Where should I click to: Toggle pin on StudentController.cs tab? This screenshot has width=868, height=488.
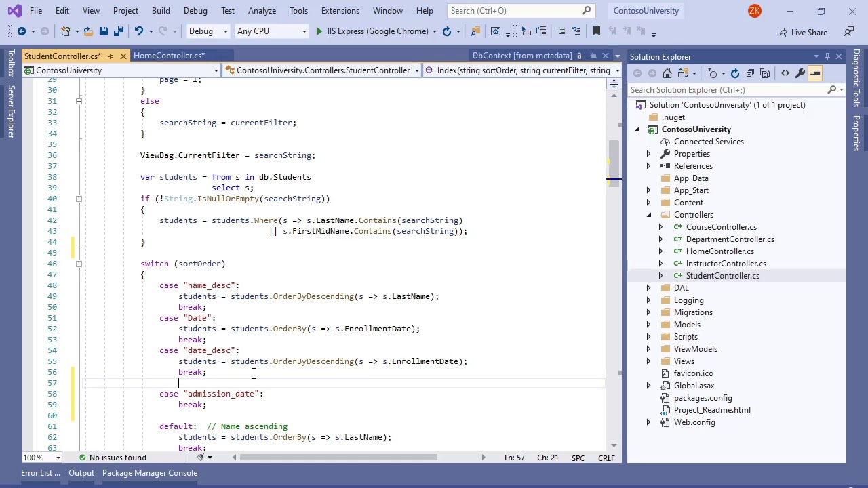111,56
